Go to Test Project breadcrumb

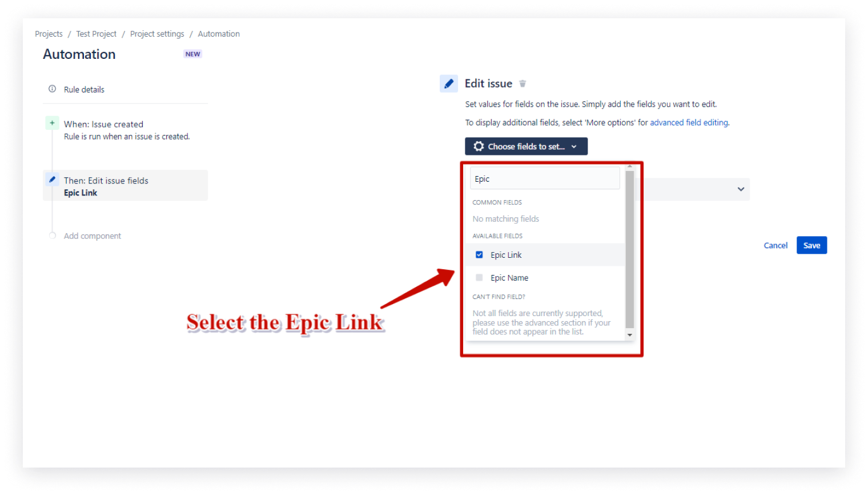pyautogui.click(x=97, y=34)
